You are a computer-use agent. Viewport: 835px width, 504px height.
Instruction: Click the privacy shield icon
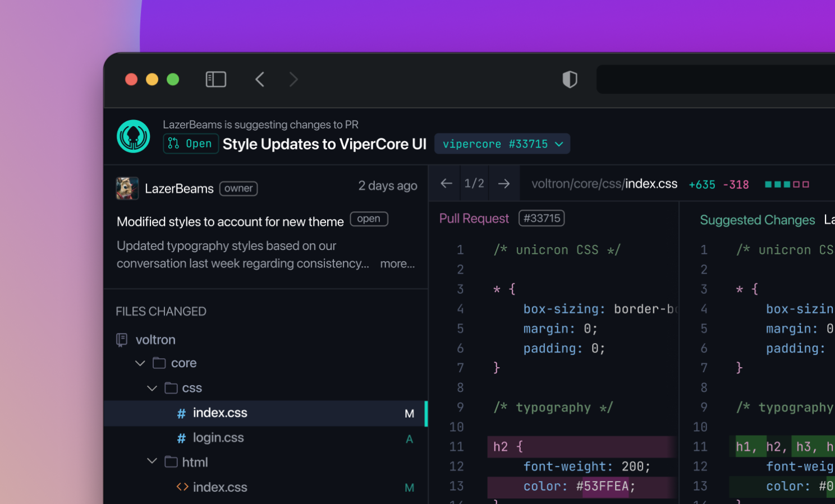tap(570, 80)
